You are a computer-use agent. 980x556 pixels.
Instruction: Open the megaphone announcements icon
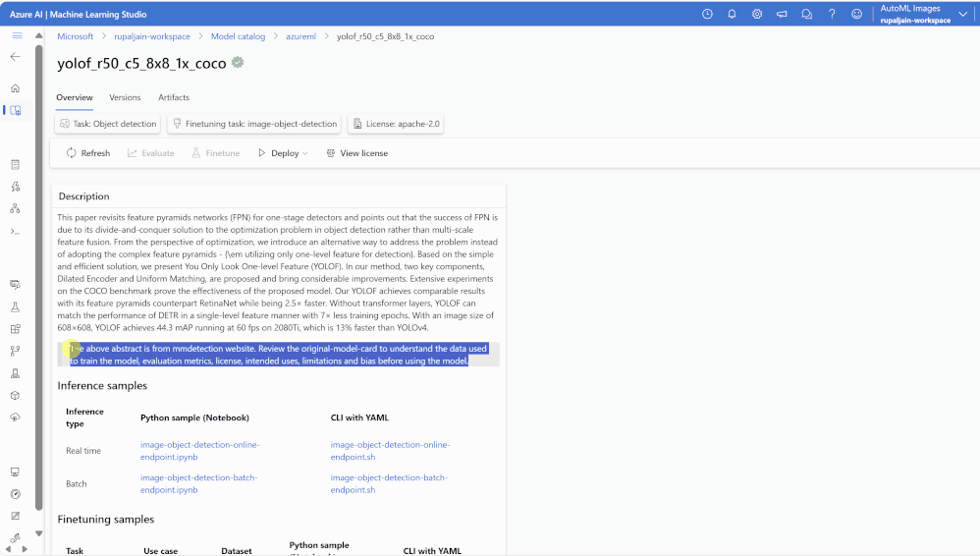(782, 14)
